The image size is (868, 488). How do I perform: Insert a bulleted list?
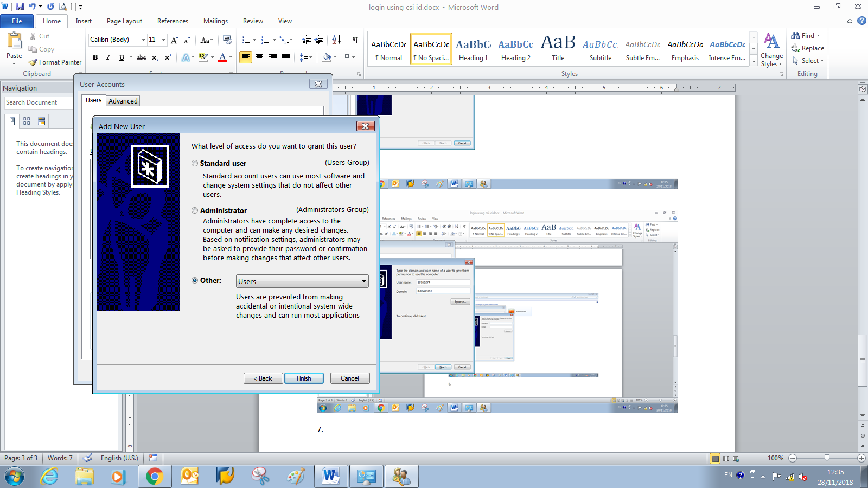point(246,40)
